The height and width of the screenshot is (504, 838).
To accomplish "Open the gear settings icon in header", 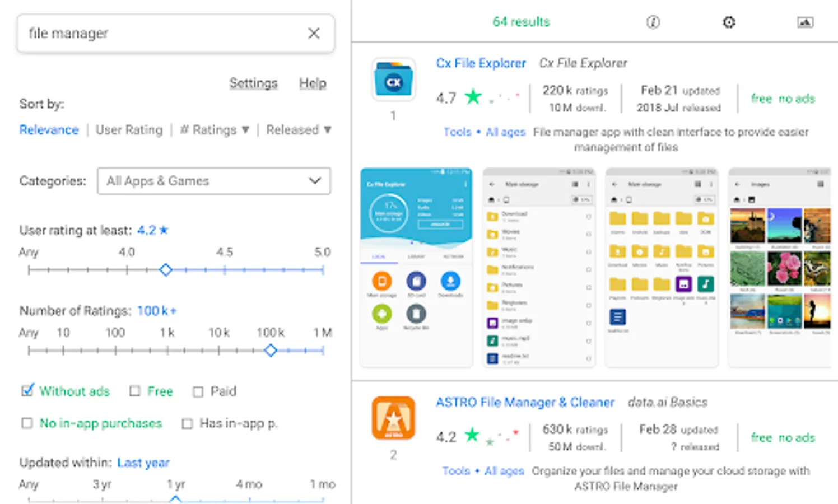I will (729, 22).
